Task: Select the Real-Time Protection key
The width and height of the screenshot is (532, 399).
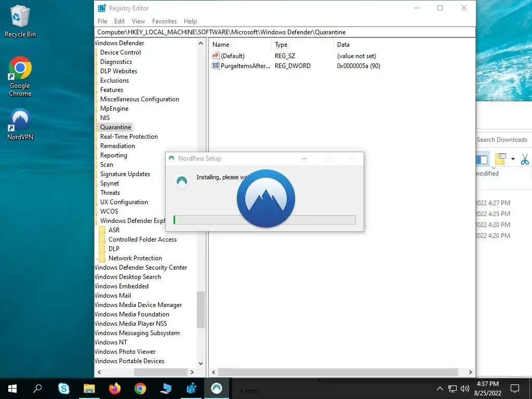Action: 129,137
